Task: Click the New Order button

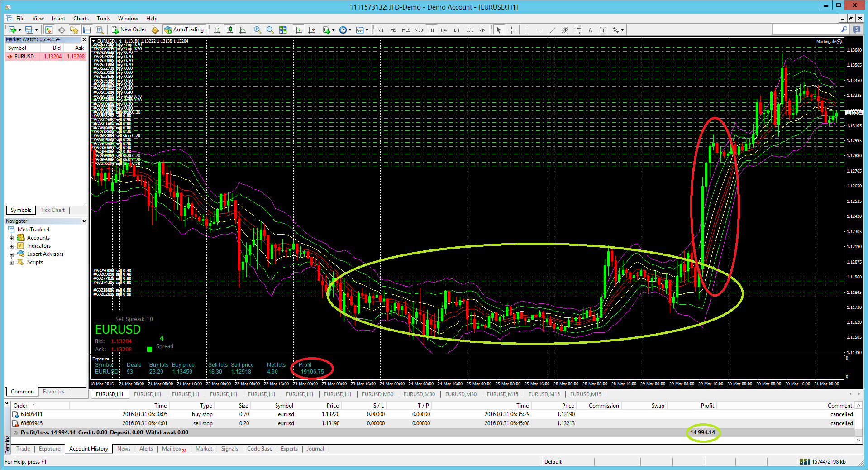Action: click(x=129, y=29)
